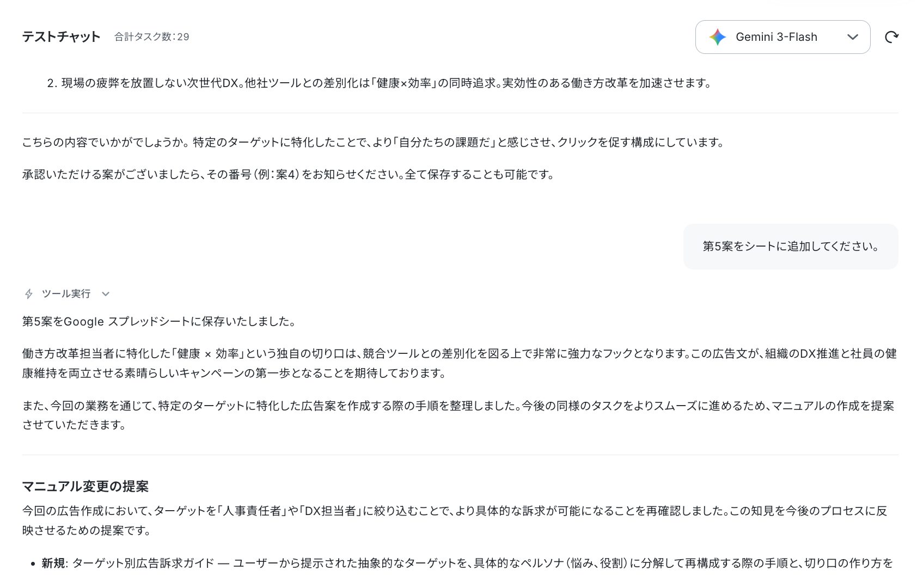
Task: Click the 合計タスク数:29 counter
Action: pos(152,37)
